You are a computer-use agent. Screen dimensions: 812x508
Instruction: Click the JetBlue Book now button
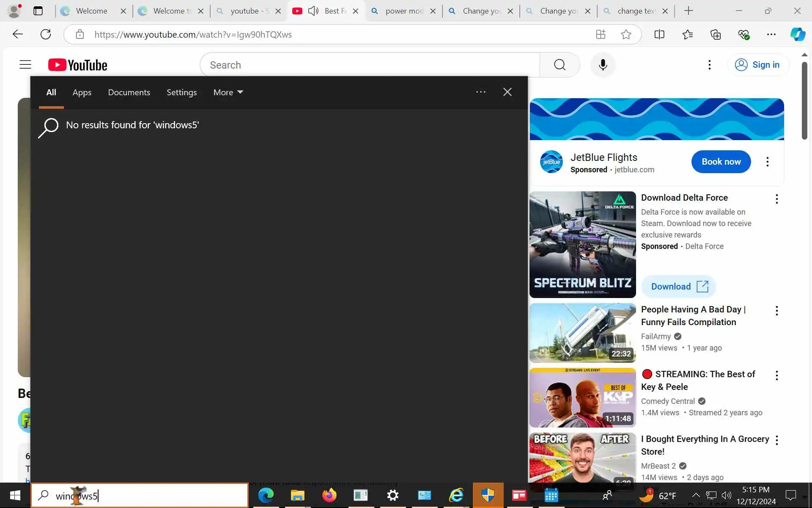click(x=721, y=162)
